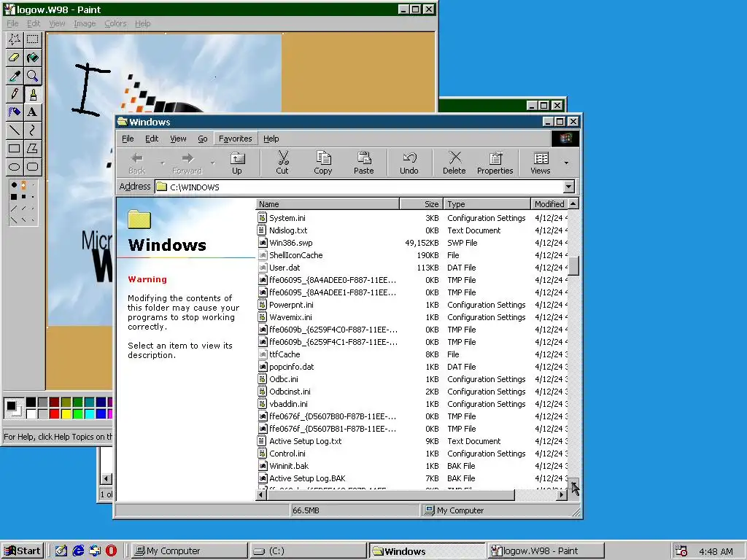Pick the black color swatch in Paint palette
This screenshot has width=747, height=560.
coord(31,402)
